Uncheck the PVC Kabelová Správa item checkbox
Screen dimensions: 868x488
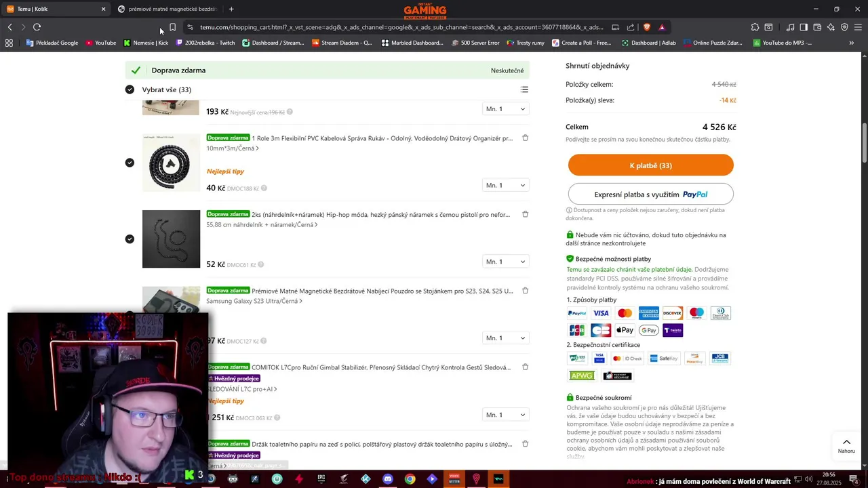tap(130, 163)
